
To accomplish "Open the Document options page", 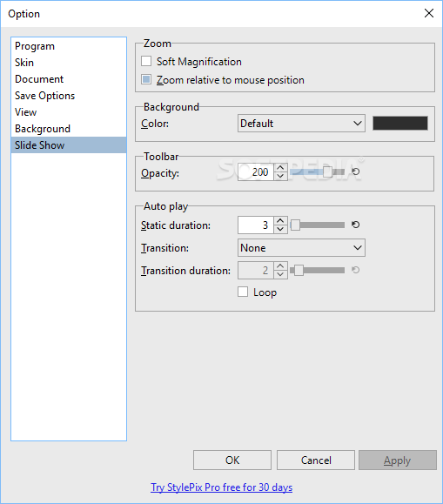I will tap(69, 79).
